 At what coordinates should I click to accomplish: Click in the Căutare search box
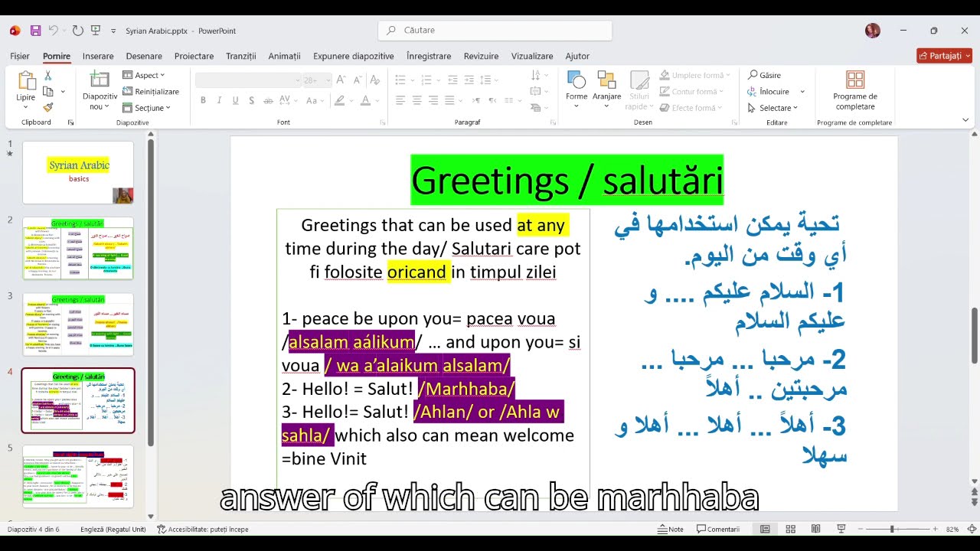[495, 31]
